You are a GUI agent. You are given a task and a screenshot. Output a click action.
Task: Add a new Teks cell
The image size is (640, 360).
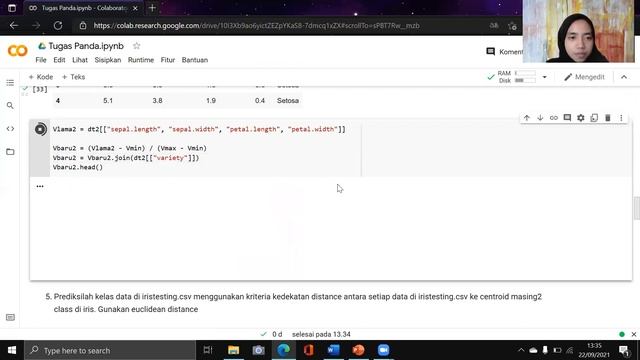point(73,77)
